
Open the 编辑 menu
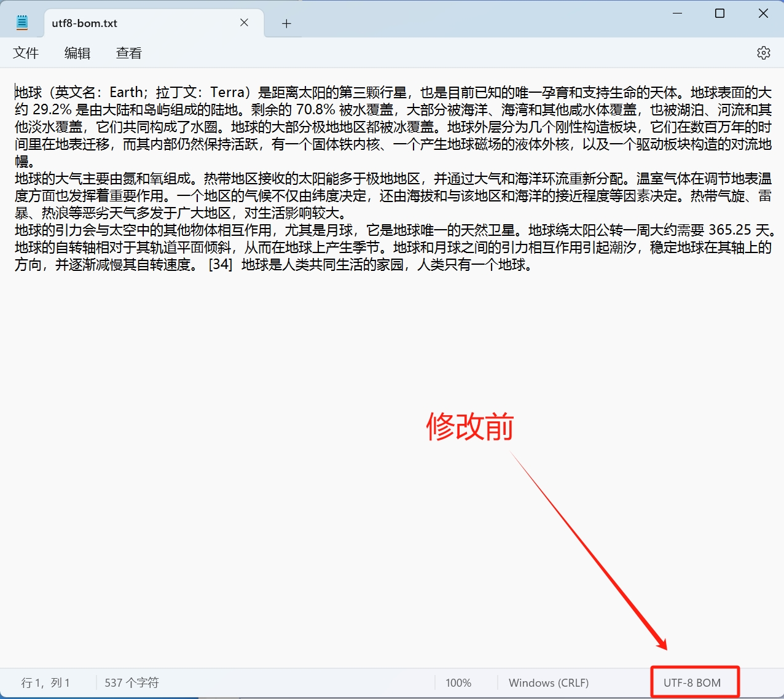pos(77,53)
